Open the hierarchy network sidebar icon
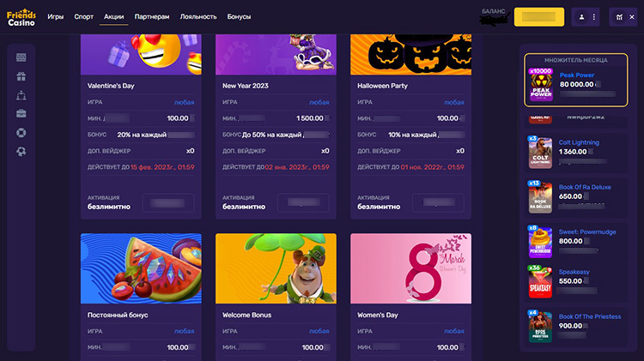Viewport: 644px width, 361px height. click(21, 95)
